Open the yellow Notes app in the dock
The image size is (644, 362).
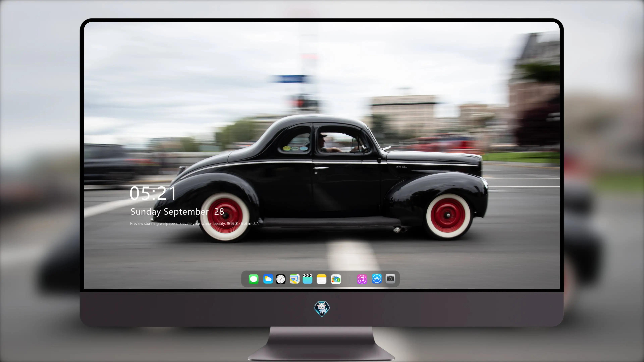(x=321, y=279)
